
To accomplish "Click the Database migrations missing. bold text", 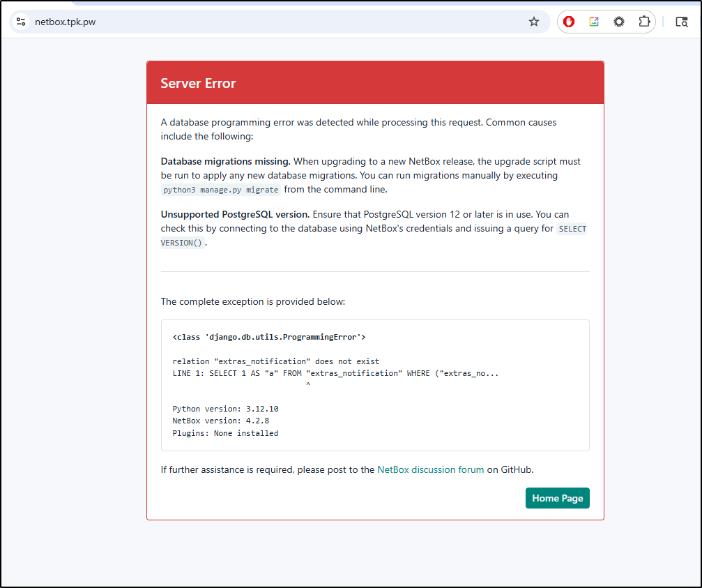I will pyautogui.click(x=226, y=161).
